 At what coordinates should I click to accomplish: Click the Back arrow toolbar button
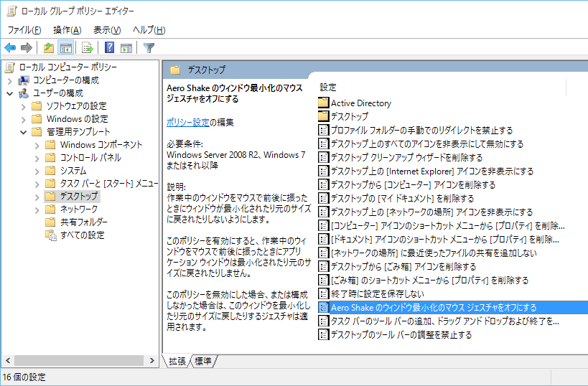[x=10, y=48]
